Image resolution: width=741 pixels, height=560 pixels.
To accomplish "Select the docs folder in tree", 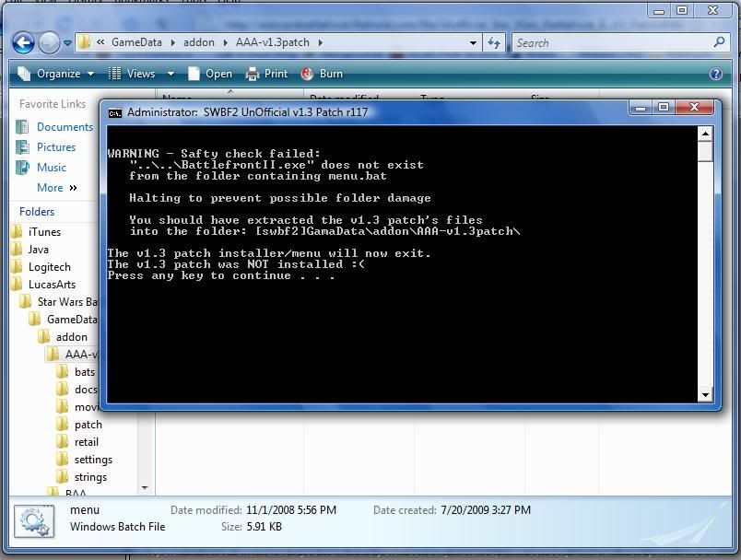I will [x=86, y=389].
